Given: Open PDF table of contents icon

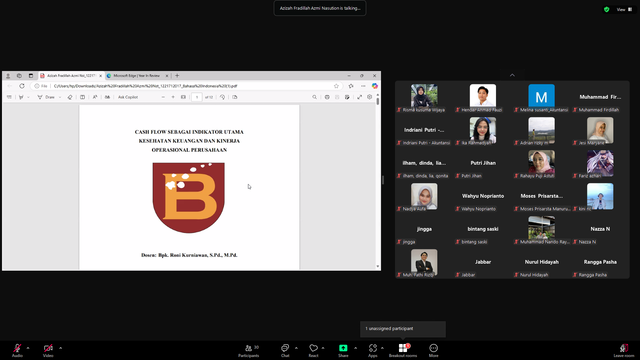Looking at the screenshot, I should pos(9,97).
